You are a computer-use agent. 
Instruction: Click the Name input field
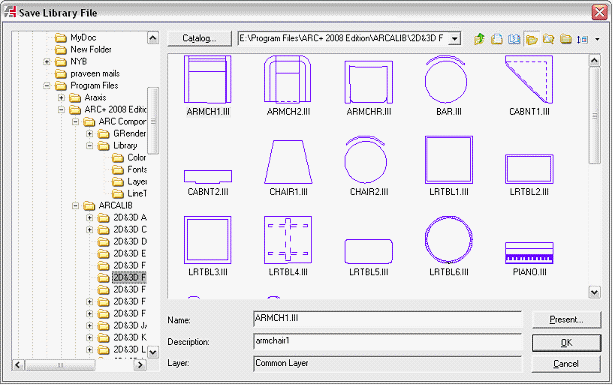pyautogui.click(x=387, y=319)
